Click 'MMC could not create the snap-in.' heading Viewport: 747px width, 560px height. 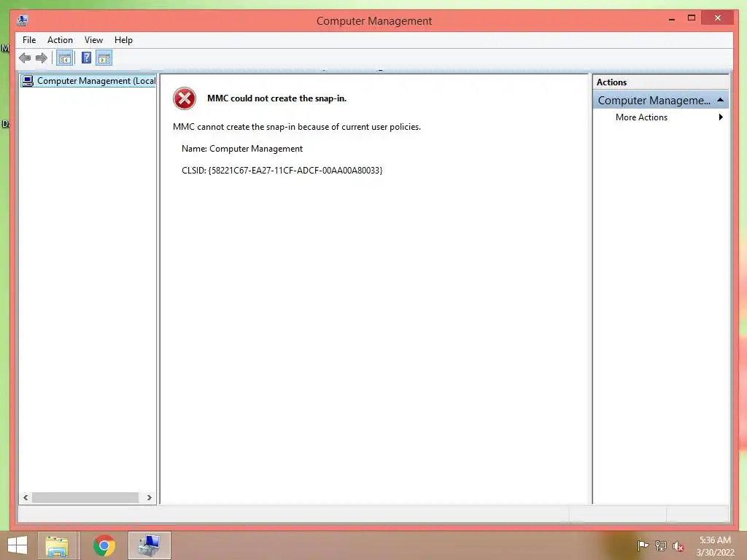click(x=276, y=98)
